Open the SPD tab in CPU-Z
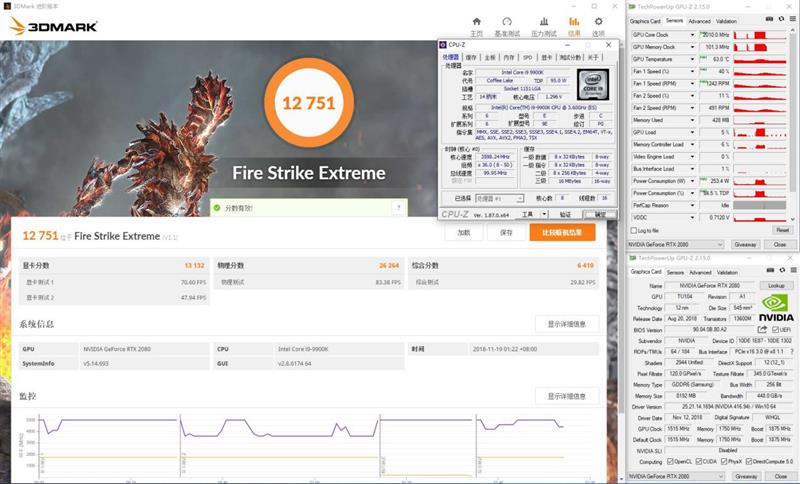800x484 pixels. click(x=528, y=57)
